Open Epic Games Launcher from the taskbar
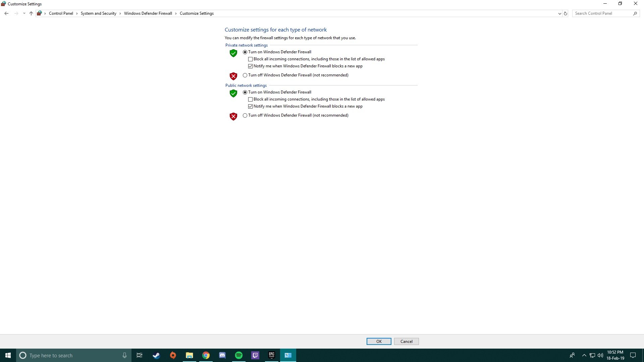Viewport: 644px width, 362px height. (x=271, y=355)
